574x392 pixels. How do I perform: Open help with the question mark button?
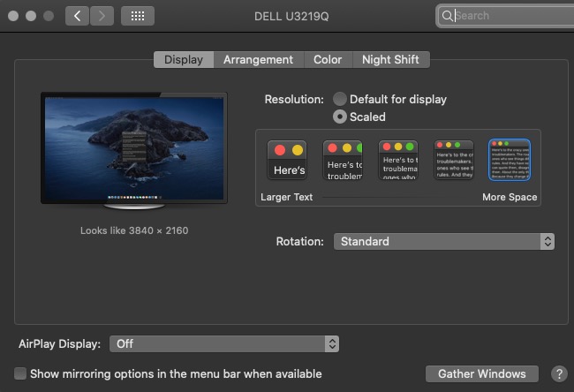point(559,374)
